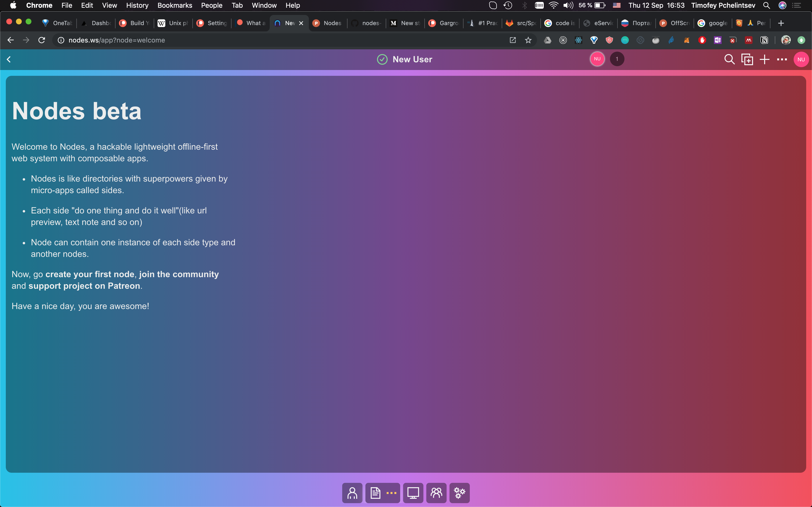Click the yellow three-dots side options
This screenshot has width=812, height=507.
pyautogui.click(x=391, y=493)
